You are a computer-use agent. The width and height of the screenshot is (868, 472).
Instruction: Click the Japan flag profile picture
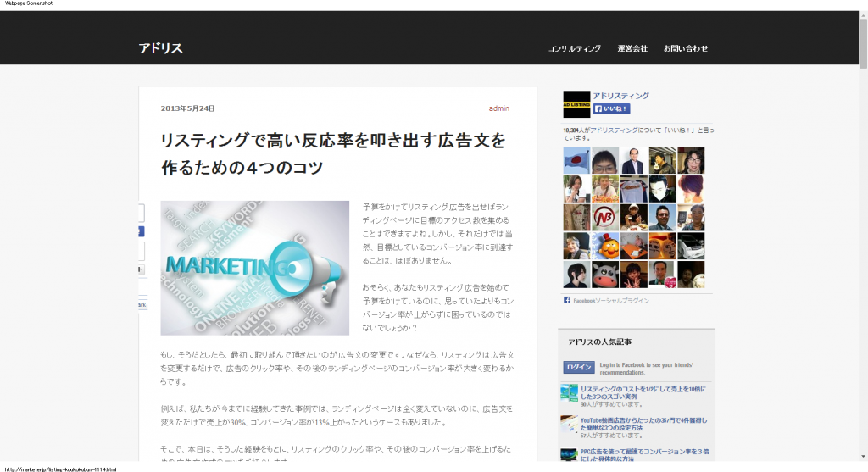point(576,160)
